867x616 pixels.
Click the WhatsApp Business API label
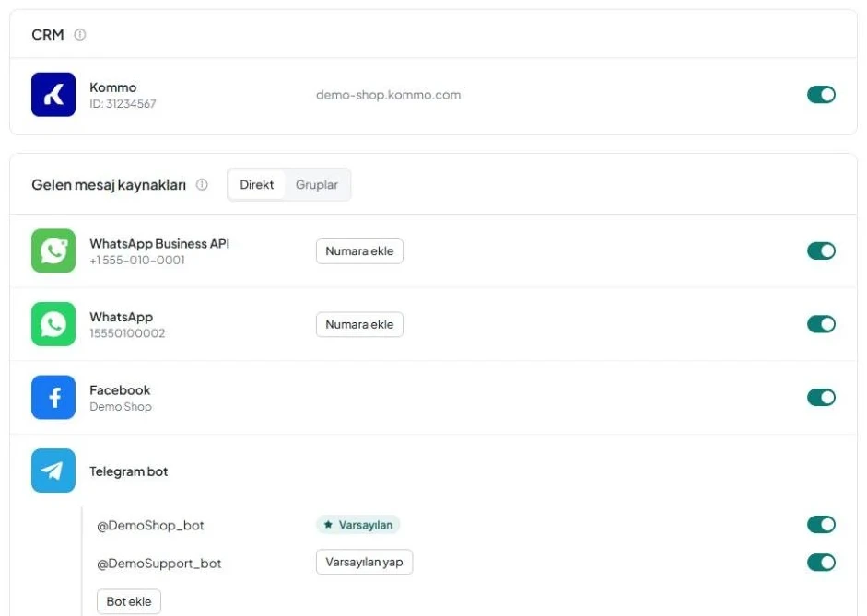pyautogui.click(x=159, y=244)
